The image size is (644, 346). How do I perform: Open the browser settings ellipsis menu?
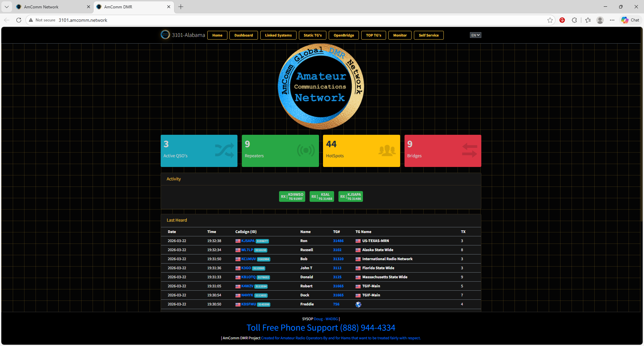click(x=612, y=20)
